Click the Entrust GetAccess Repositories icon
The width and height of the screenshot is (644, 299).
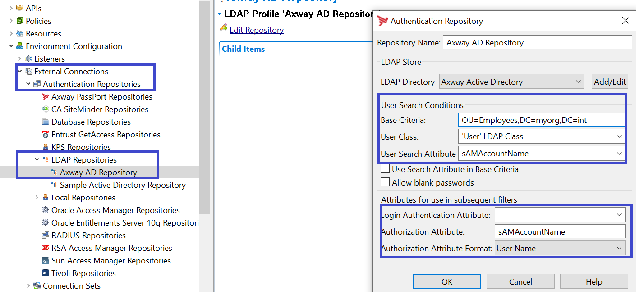(x=46, y=135)
